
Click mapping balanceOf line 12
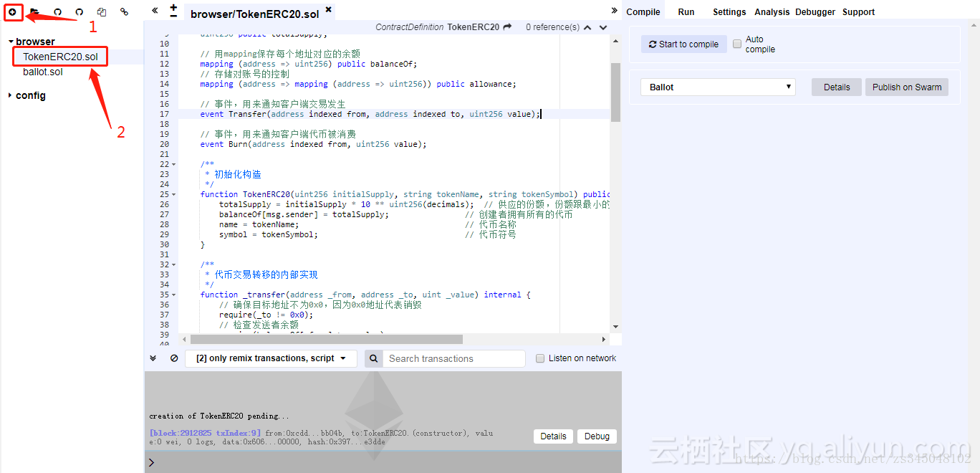click(x=308, y=64)
